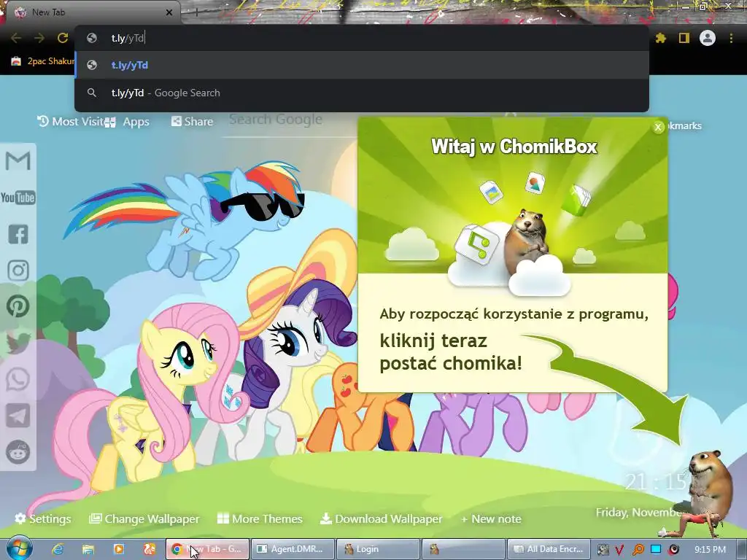Open YouTube from the sidebar
747x560 pixels.
(18, 198)
